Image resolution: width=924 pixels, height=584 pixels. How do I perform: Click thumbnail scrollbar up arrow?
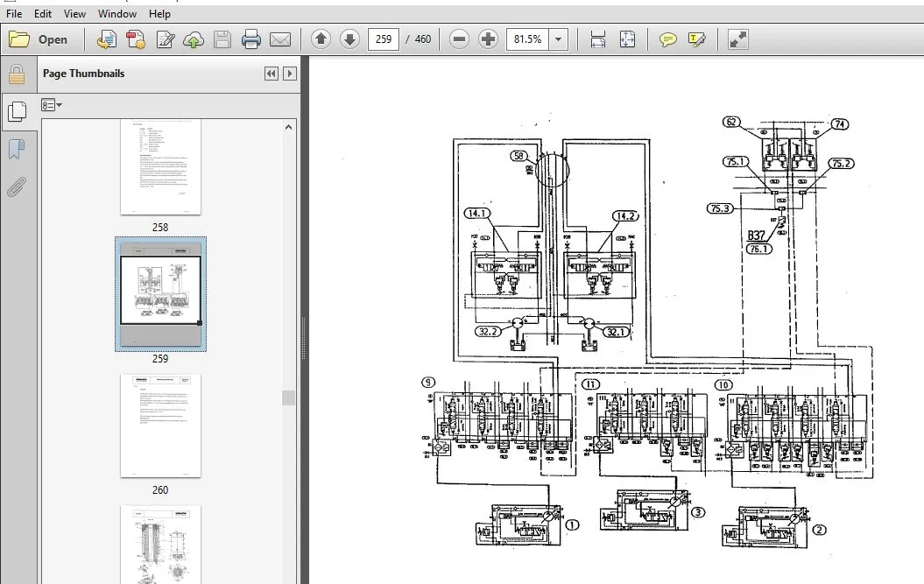288,127
